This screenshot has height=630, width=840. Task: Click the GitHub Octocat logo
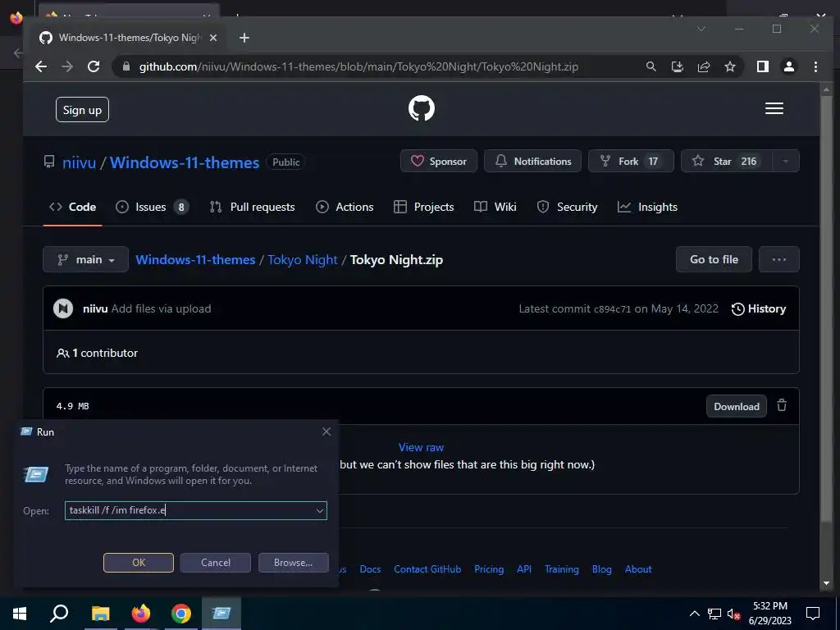point(422,109)
